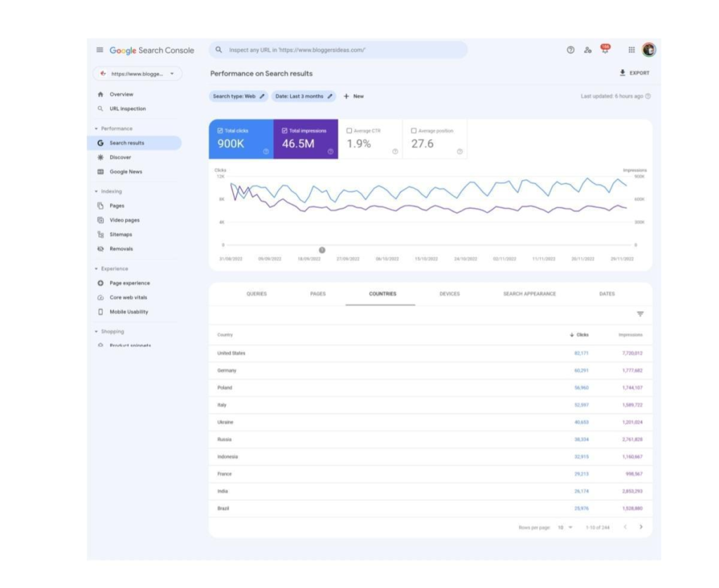Toggle the Total clicks checkbox
The width and height of the screenshot is (719, 588).
[x=220, y=131]
